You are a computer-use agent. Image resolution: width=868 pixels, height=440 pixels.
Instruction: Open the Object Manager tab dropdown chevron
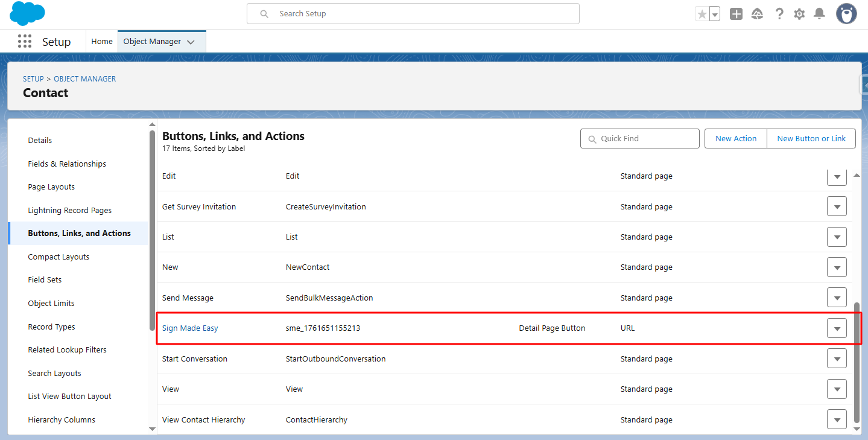coord(192,41)
